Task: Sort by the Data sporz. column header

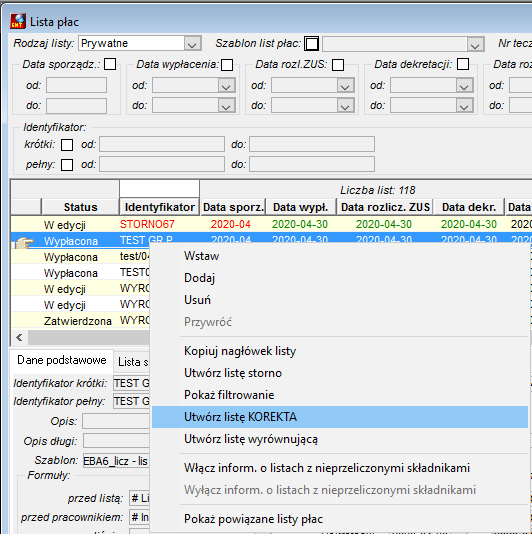Action: pyautogui.click(x=233, y=207)
